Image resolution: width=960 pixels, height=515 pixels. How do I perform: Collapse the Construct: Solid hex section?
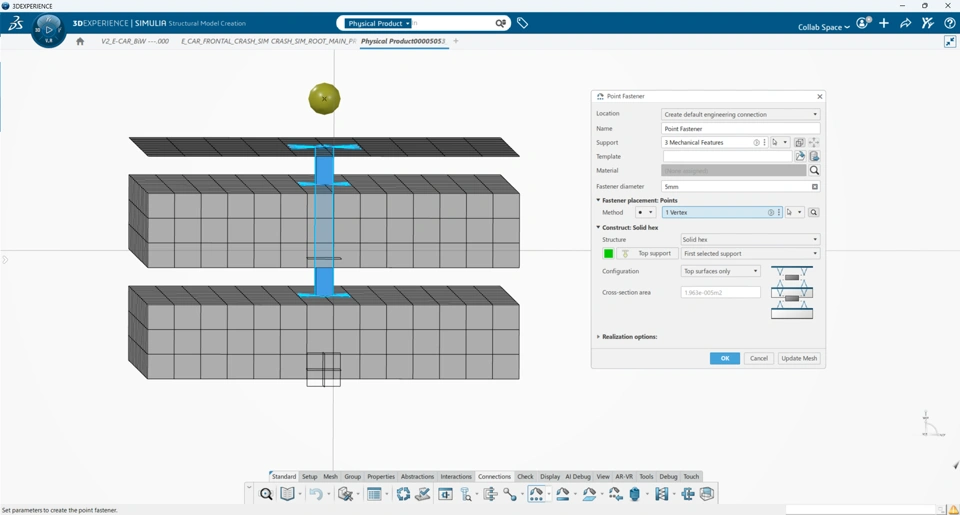[598, 227]
